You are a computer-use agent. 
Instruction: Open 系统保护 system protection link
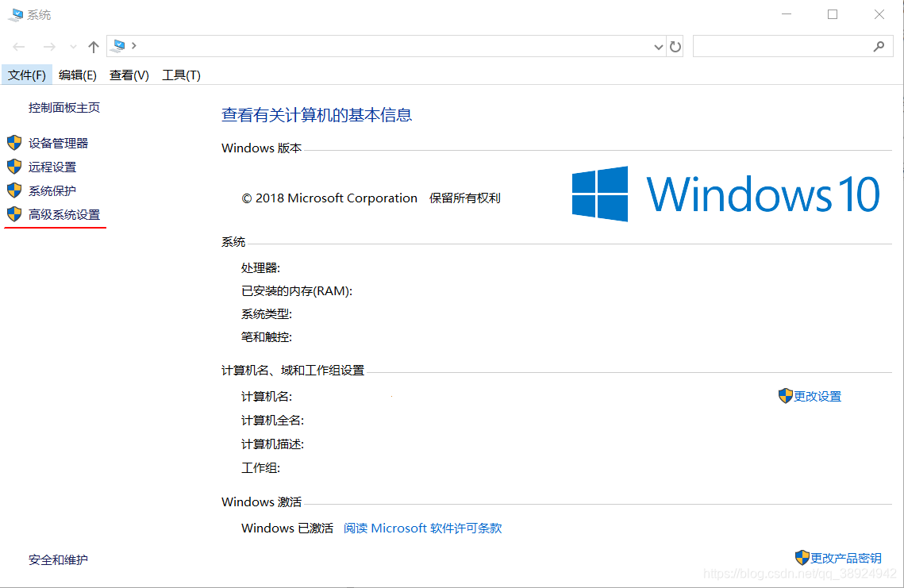pyautogui.click(x=52, y=190)
